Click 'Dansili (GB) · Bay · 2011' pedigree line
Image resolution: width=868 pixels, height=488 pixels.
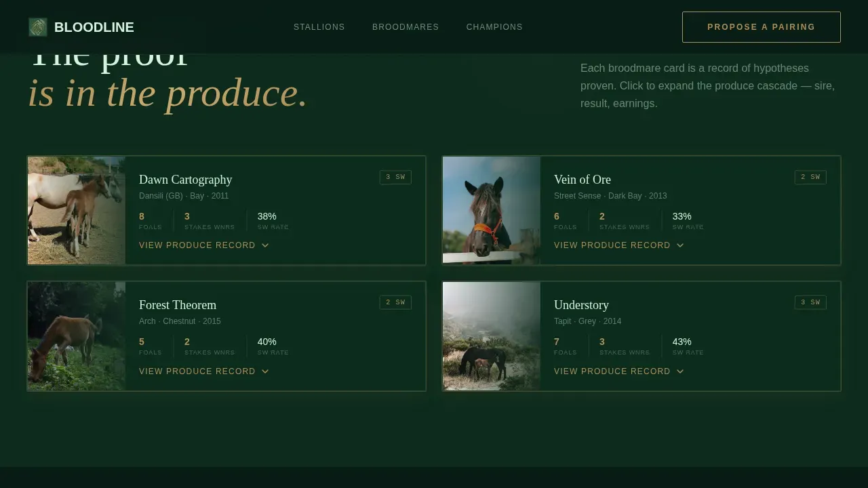[184, 196]
